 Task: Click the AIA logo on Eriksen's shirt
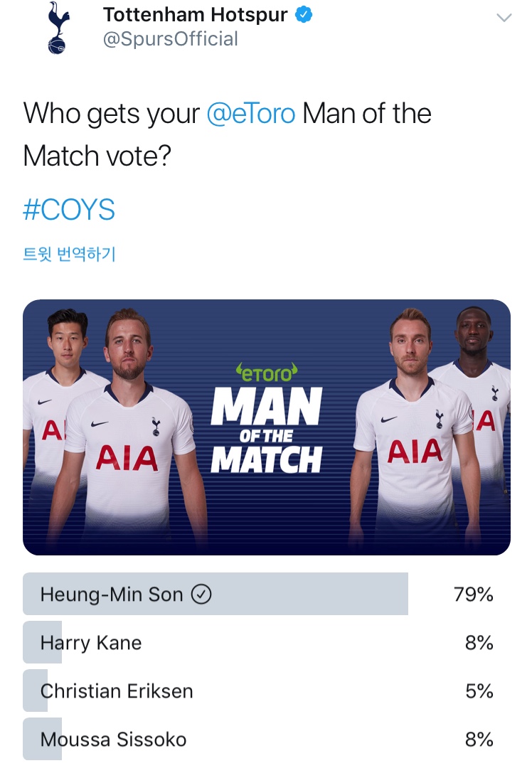[414, 452]
